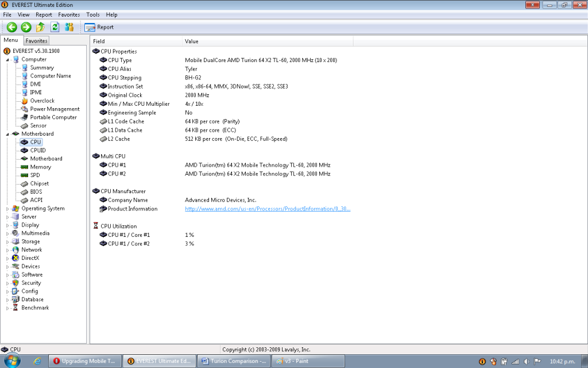Screen dimensions: 588x368
Task: Click the ACPI icon
Action: pyautogui.click(x=24, y=200)
